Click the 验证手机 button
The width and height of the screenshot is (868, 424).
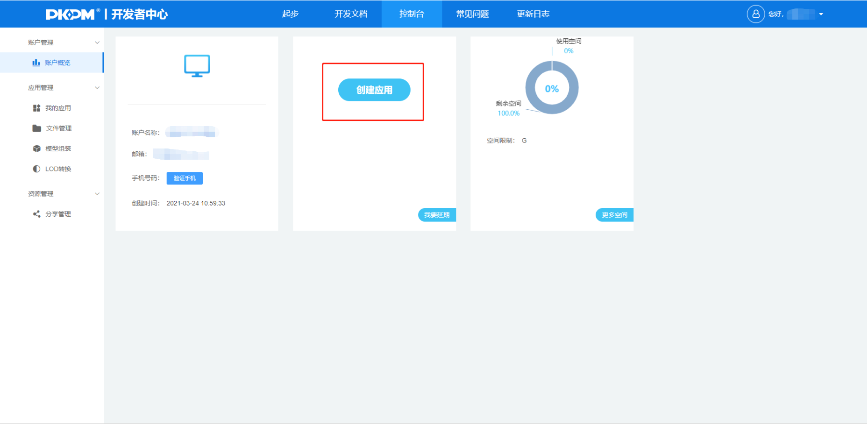pos(185,178)
